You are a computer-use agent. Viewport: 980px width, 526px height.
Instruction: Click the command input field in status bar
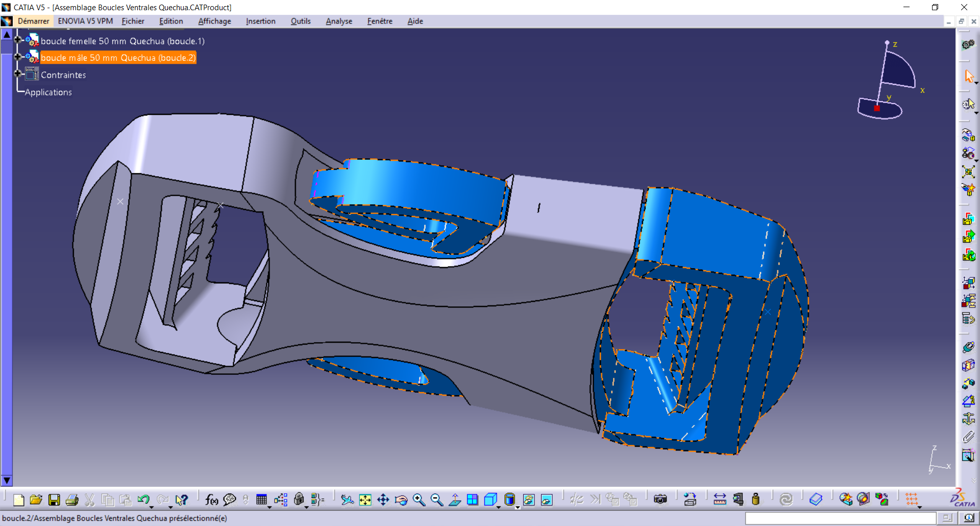coord(841,518)
